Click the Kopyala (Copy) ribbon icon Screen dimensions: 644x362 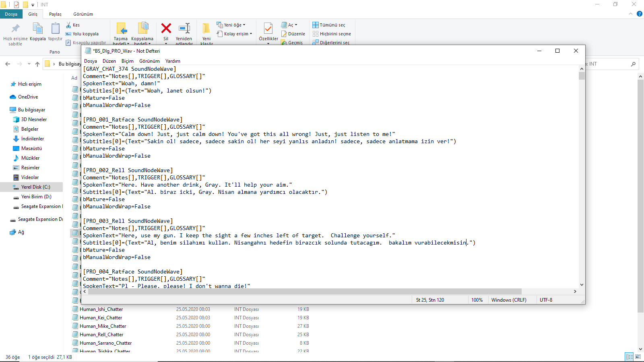(37, 29)
